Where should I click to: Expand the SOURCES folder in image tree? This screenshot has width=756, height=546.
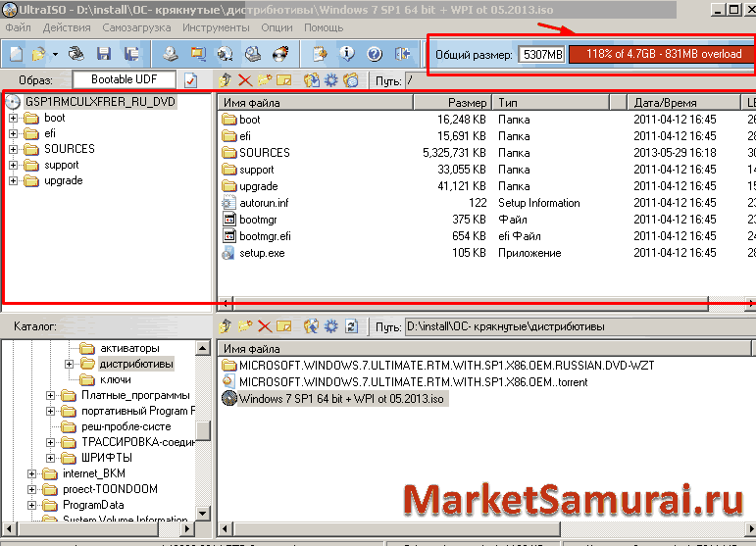[14, 149]
